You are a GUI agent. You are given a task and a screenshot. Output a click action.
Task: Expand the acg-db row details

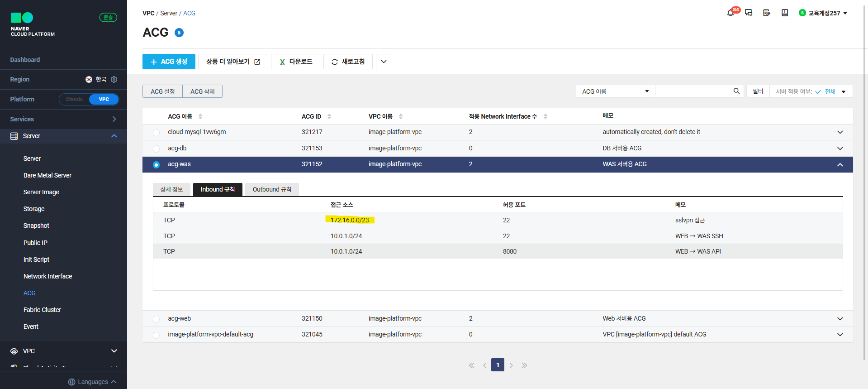tap(840, 149)
